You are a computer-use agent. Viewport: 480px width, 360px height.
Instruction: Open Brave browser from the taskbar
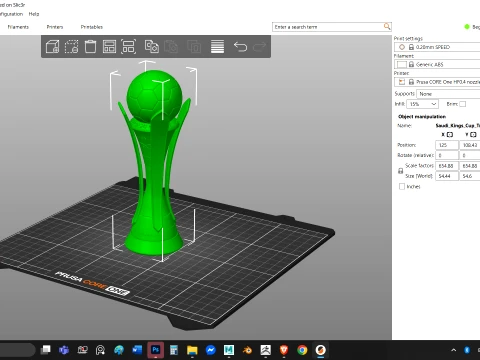point(284,350)
